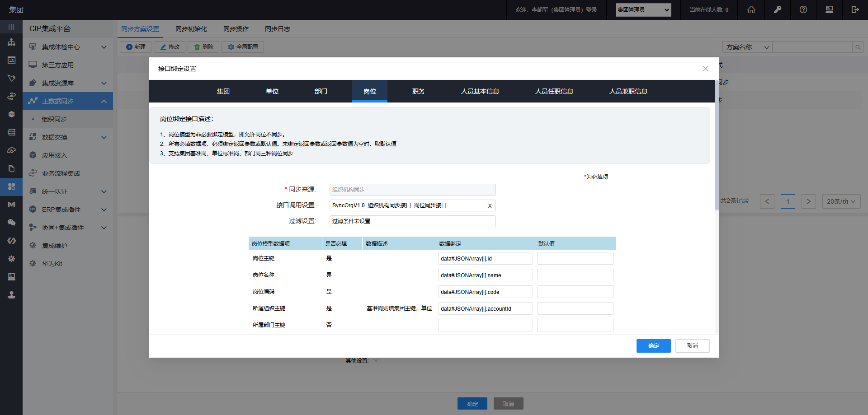Click the 取消 button in dialog
The image size is (868, 415).
click(692, 346)
